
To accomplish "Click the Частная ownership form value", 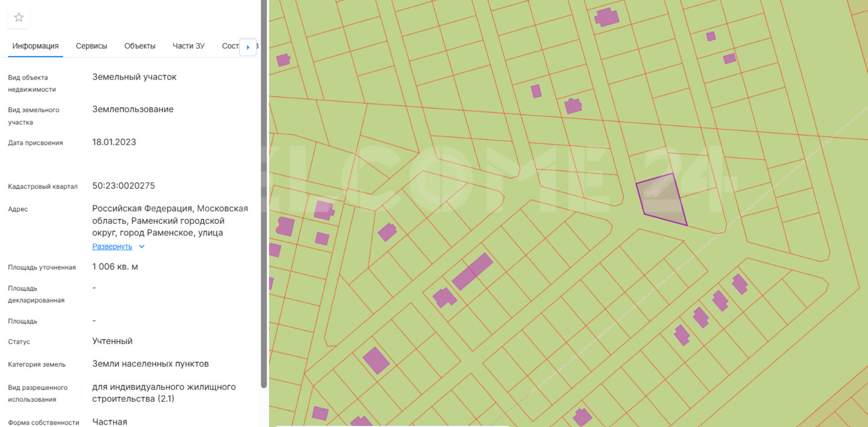I will (x=110, y=422).
